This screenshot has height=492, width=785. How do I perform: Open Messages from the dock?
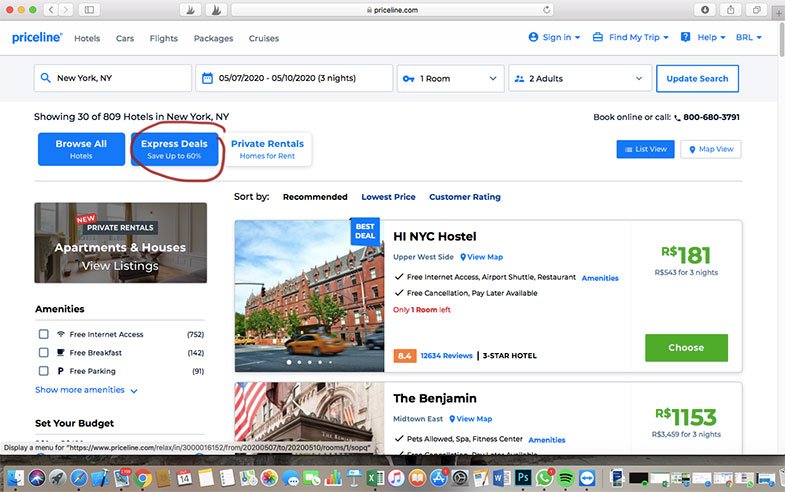click(x=290, y=478)
